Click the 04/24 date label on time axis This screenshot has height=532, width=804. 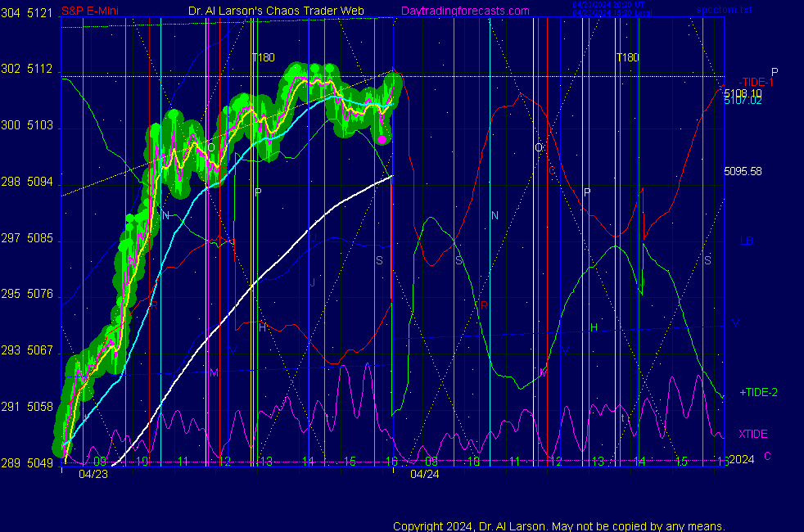(x=425, y=474)
